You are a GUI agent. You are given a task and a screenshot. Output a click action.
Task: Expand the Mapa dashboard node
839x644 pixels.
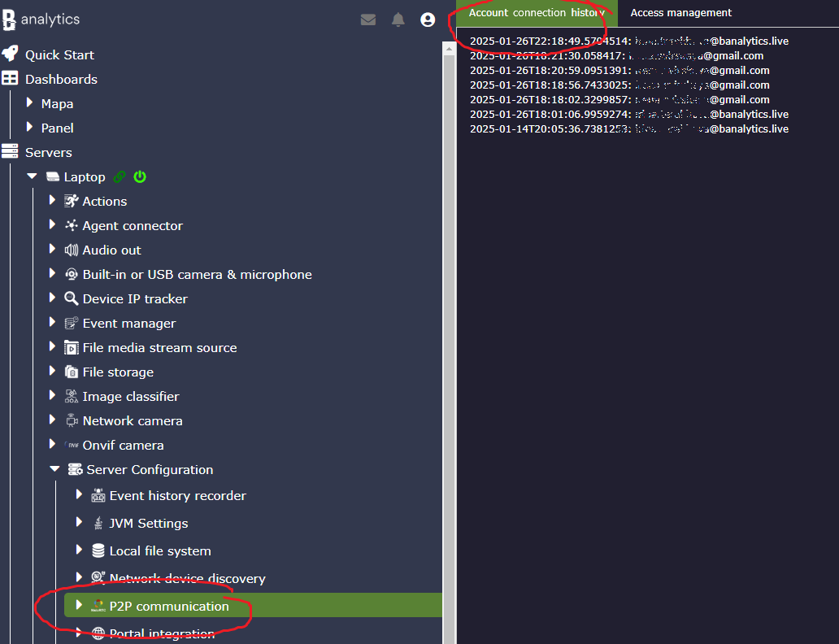pos(30,103)
